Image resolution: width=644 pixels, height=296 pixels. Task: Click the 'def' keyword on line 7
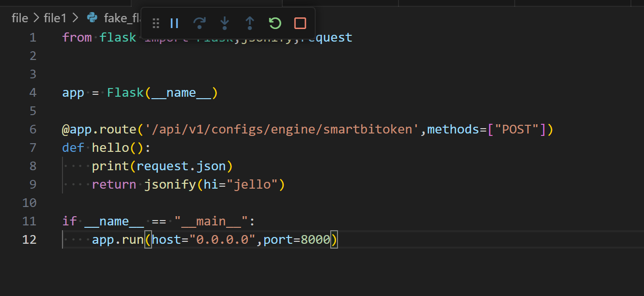tap(73, 148)
